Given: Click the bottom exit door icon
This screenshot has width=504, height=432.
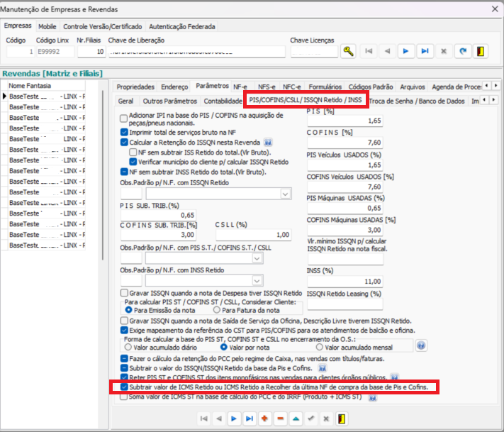Looking at the screenshot, I should (x=342, y=419).
